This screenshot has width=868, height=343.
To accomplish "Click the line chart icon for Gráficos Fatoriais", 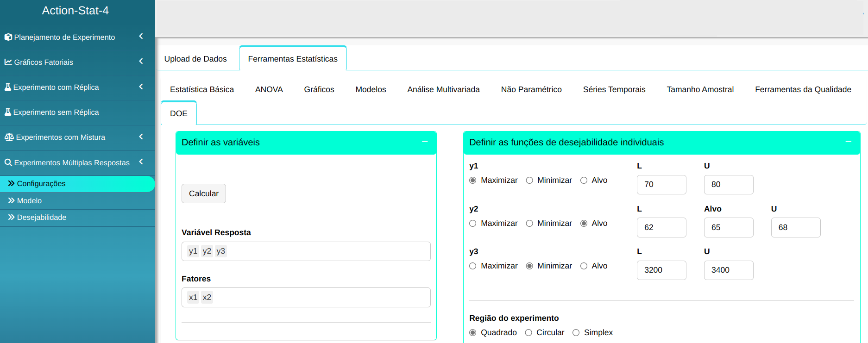I will click(8, 62).
